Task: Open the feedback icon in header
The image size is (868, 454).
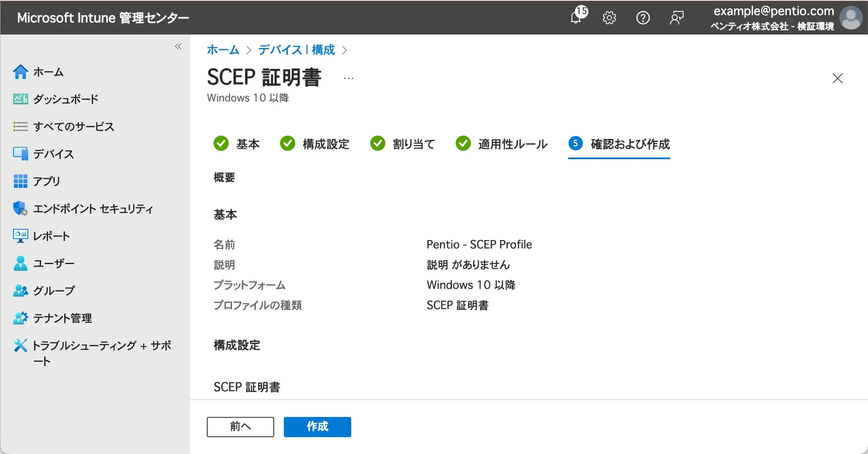Action: click(x=676, y=18)
